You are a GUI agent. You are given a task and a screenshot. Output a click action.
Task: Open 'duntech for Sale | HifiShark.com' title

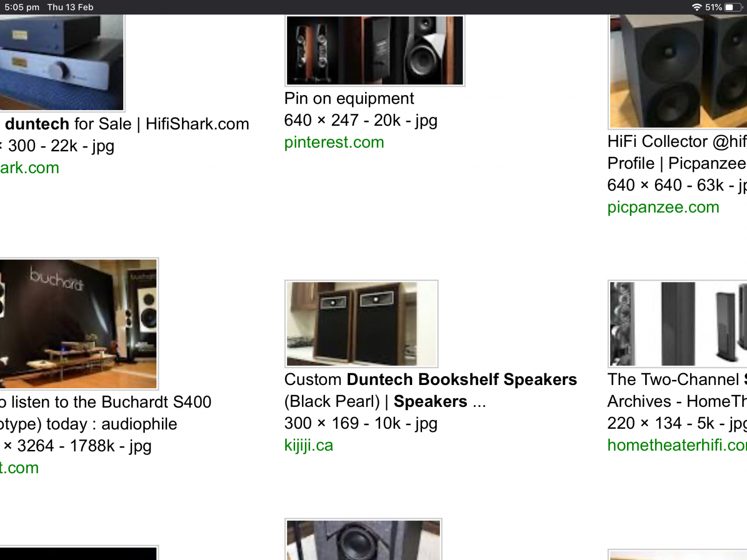[126, 124]
